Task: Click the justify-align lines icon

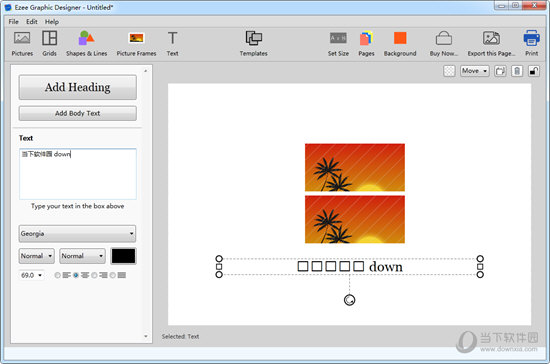Action: (x=121, y=275)
